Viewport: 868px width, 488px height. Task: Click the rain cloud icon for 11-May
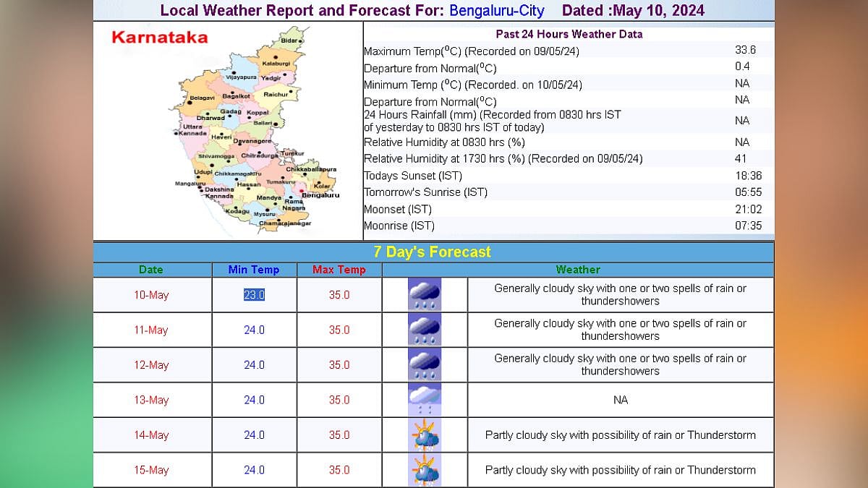click(425, 330)
